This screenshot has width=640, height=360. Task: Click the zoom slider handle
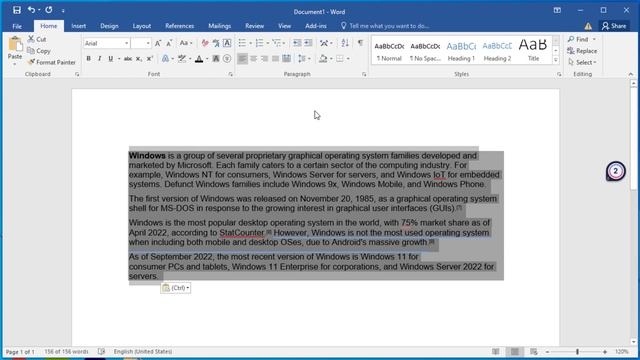(578, 351)
